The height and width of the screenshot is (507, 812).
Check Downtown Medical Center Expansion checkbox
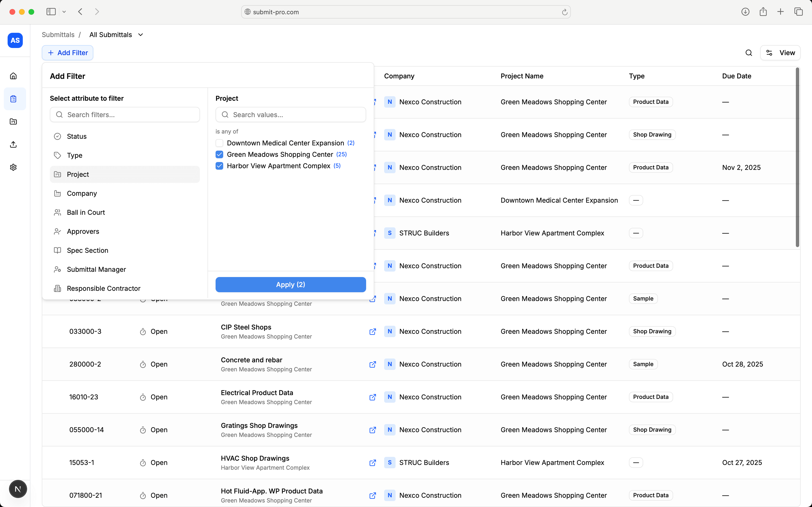coord(220,143)
